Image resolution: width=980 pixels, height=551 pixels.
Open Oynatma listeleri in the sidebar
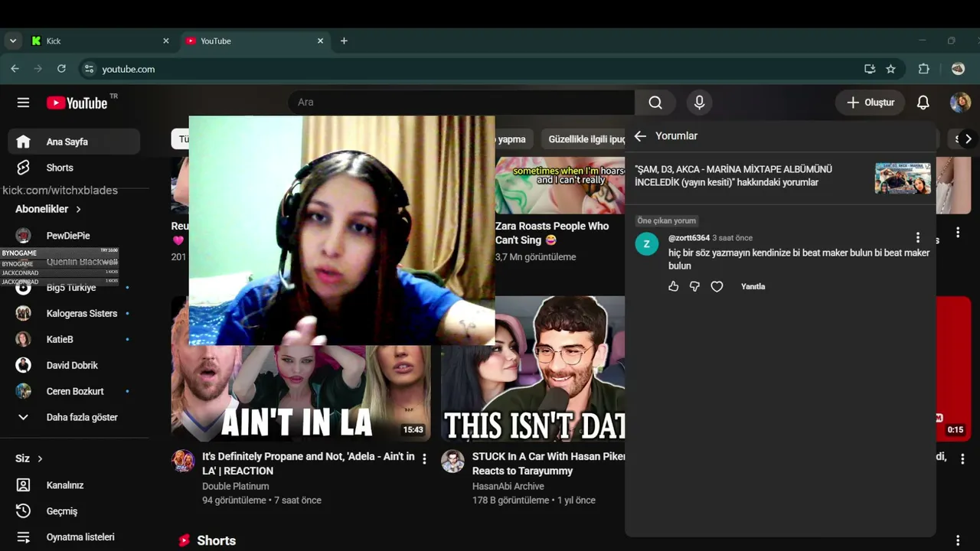coord(74,537)
